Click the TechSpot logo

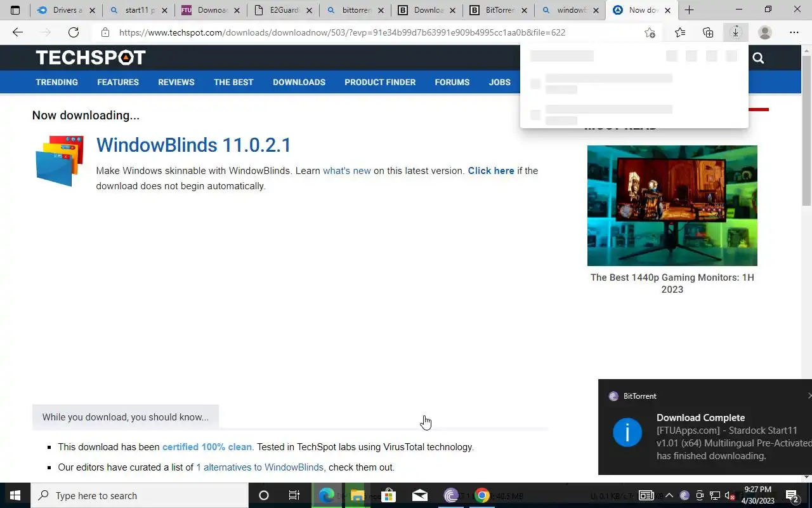[91, 58]
